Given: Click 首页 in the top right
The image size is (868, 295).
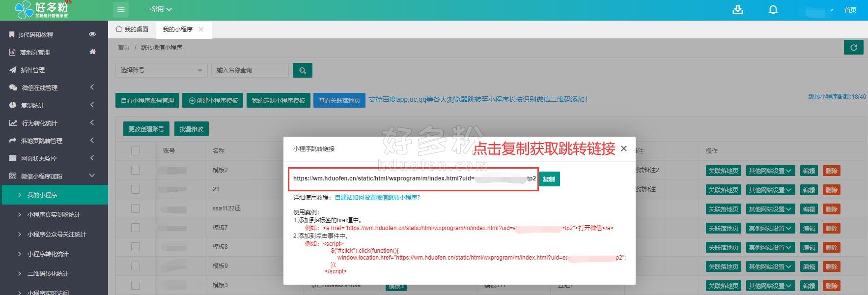Looking at the screenshot, I should pos(850,10).
